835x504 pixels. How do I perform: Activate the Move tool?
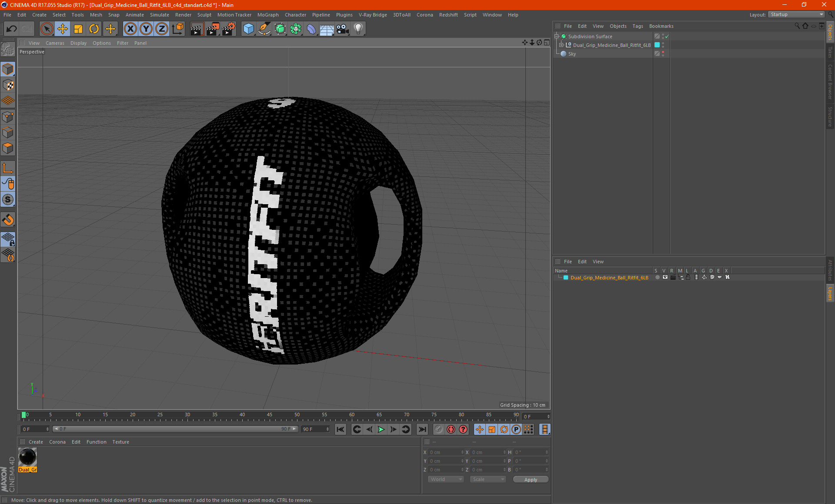pyautogui.click(x=63, y=29)
